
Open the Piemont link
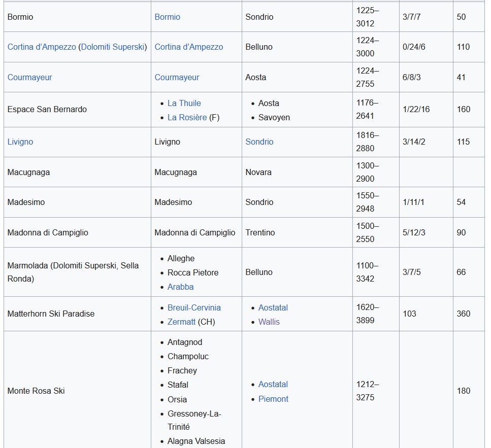pyautogui.click(x=273, y=399)
